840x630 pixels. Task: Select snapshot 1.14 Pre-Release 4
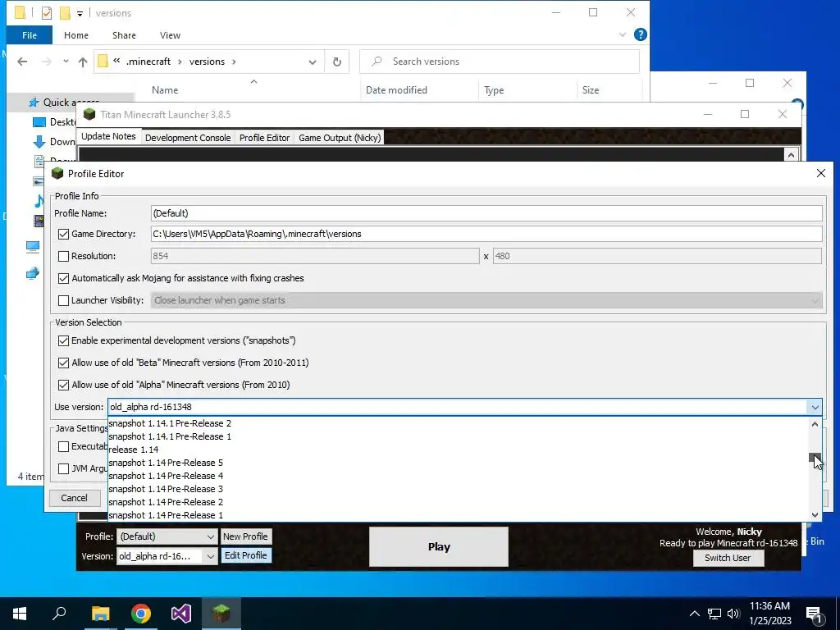458,476
